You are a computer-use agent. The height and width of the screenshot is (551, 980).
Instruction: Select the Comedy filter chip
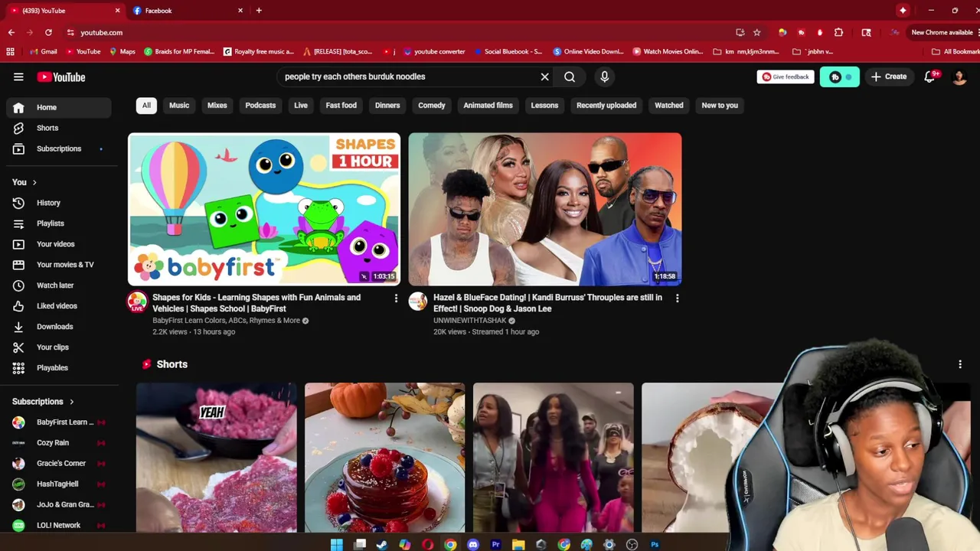click(x=432, y=106)
